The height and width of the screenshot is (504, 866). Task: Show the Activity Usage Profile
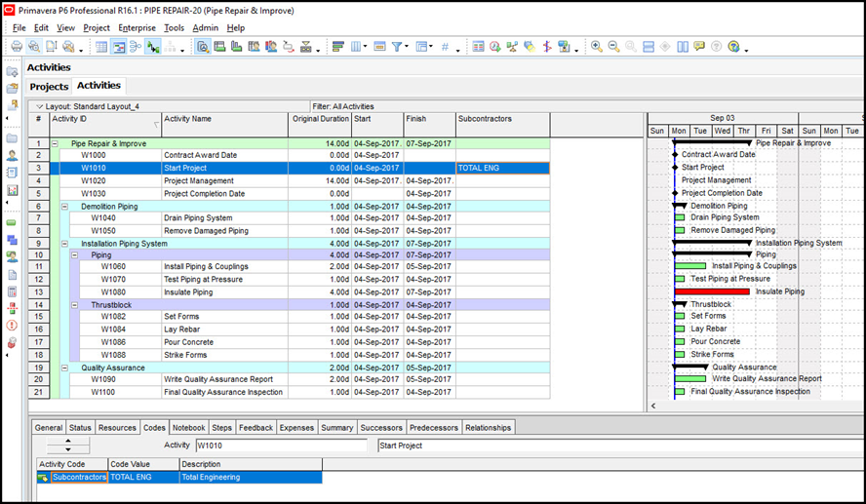click(x=237, y=47)
